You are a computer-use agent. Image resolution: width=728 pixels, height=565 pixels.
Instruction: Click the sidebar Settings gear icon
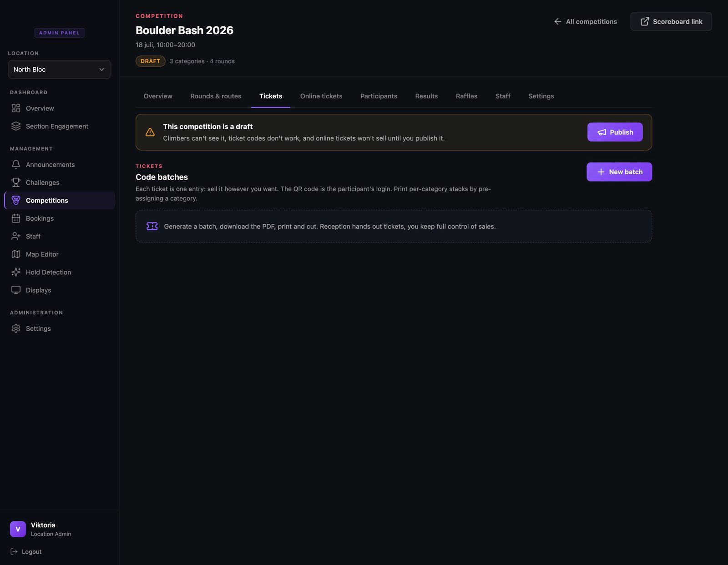(16, 328)
